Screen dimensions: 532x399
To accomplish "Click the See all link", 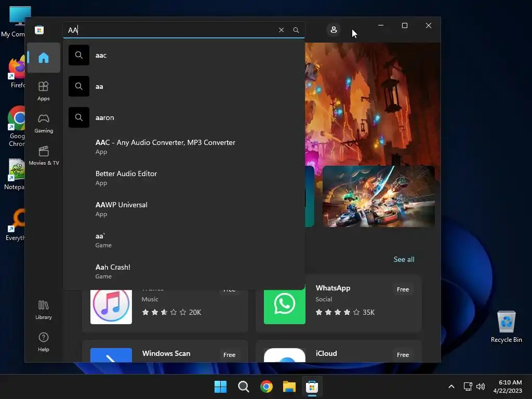I will pyautogui.click(x=404, y=259).
